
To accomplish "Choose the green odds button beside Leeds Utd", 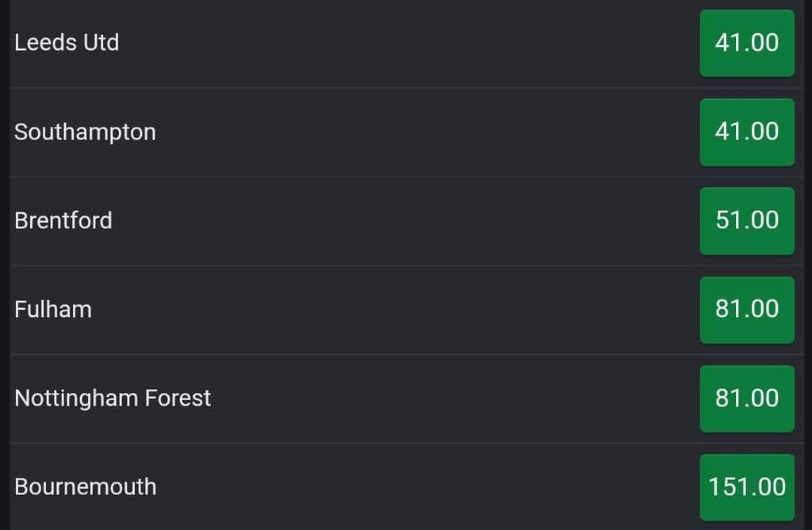I will pyautogui.click(x=746, y=44).
